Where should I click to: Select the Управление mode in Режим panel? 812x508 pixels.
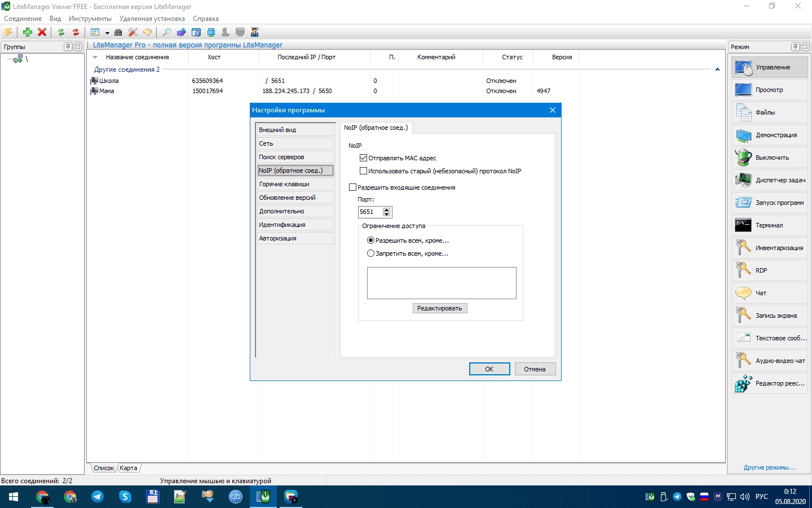tap(770, 67)
